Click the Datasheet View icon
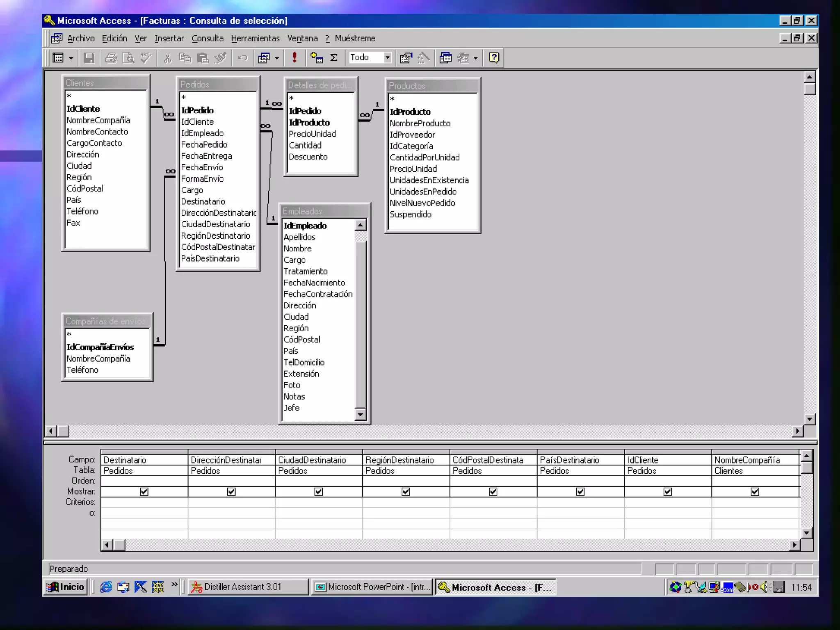The height and width of the screenshot is (630, 840). 58,58
